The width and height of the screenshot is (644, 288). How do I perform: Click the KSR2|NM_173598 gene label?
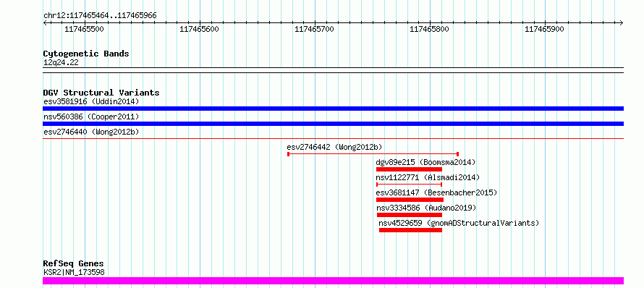[74, 272]
